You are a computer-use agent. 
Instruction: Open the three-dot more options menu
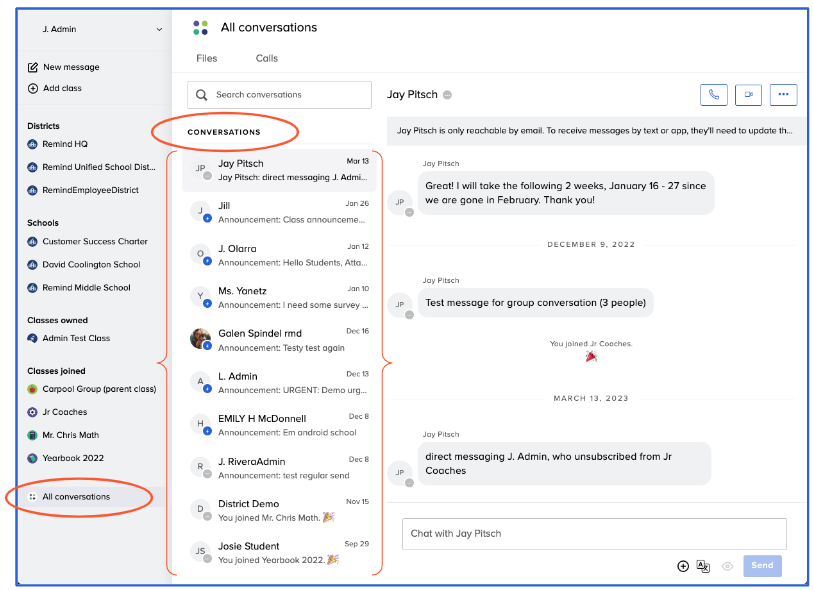(x=783, y=95)
